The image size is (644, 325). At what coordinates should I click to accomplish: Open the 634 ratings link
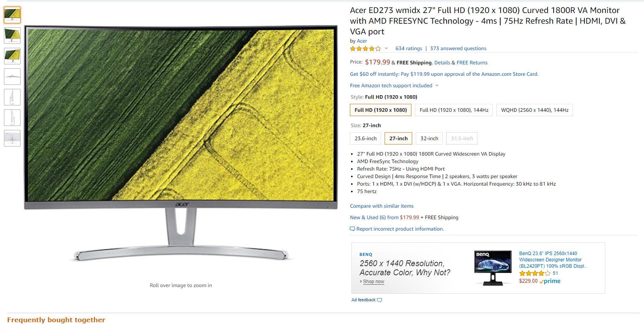409,49
